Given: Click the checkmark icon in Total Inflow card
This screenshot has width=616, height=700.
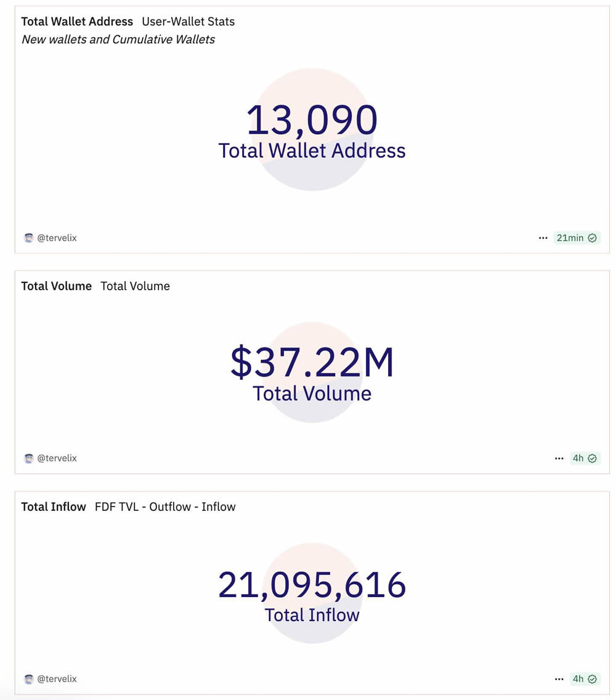Looking at the screenshot, I should click(593, 679).
